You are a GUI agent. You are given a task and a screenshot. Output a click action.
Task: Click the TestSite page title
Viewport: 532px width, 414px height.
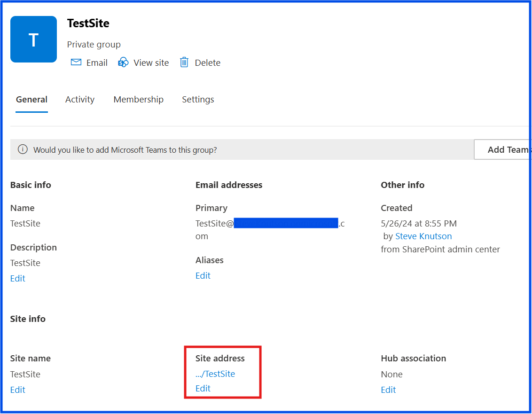coord(88,23)
